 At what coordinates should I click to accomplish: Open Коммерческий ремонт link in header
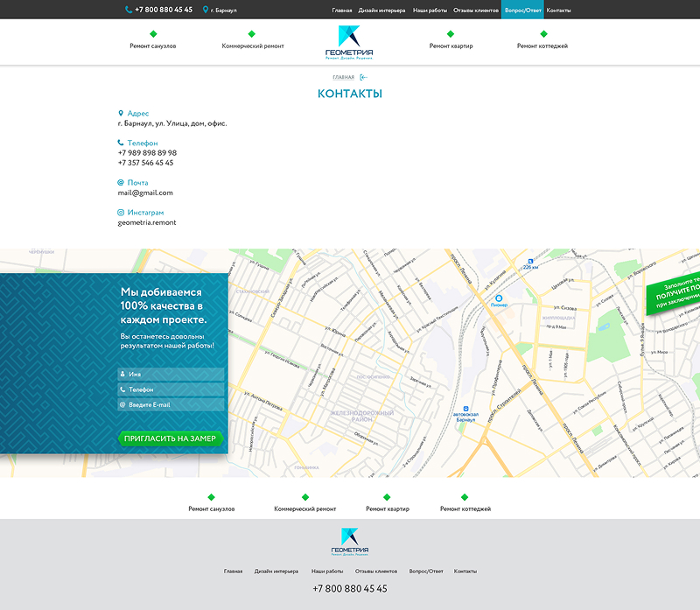click(x=252, y=46)
